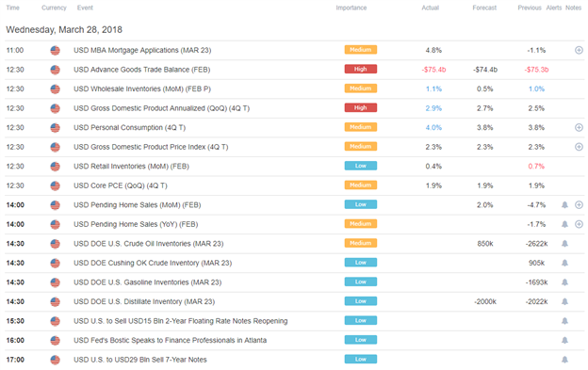This screenshot has height=370, width=588.
Task: Toggle alert bell for Fed's Bostic Speaks event
Action: point(564,340)
